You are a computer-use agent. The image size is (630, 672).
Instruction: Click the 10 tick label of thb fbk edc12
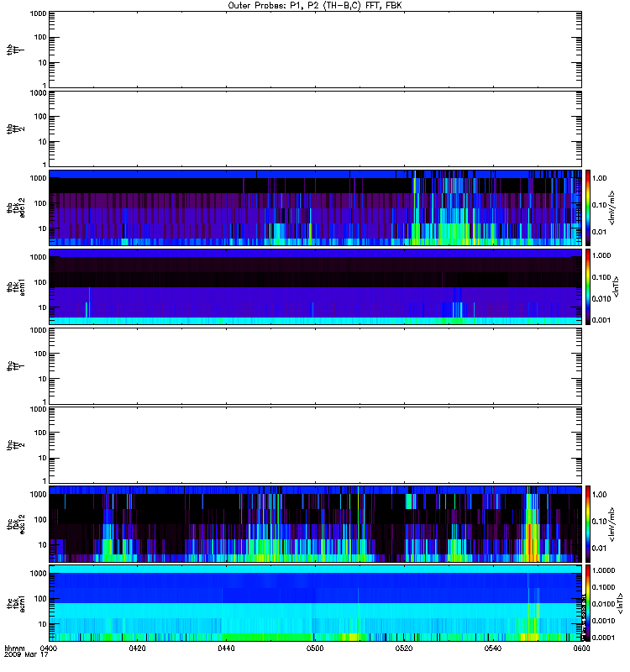(x=43, y=228)
